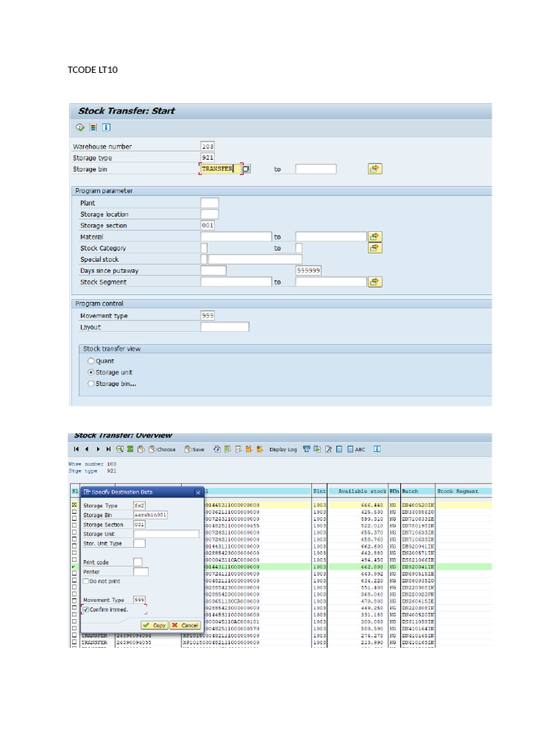The height and width of the screenshot is (747, 560).
Task: Go to first page in Overview toolbar
Action: (76, 449)
